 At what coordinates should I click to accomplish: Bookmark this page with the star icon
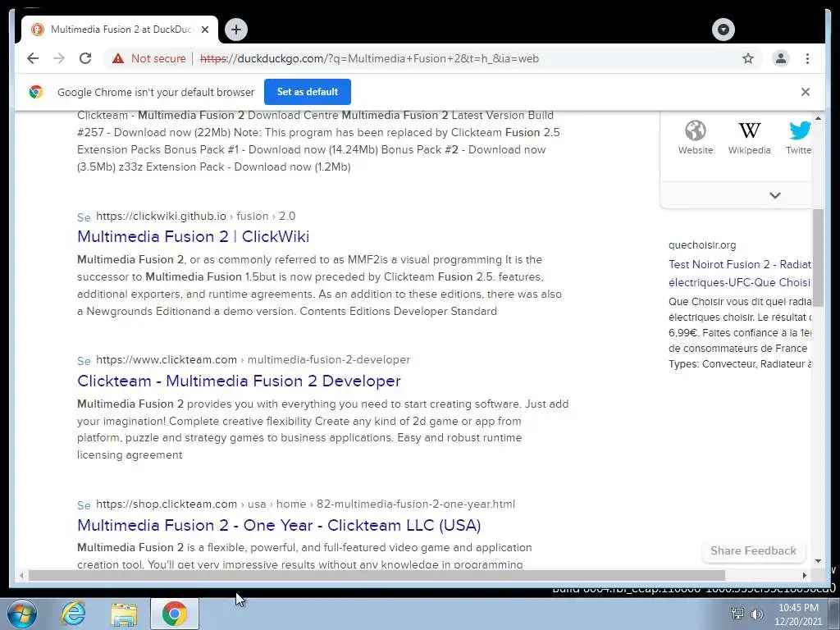pyautogui.click(x=748, y=58)
